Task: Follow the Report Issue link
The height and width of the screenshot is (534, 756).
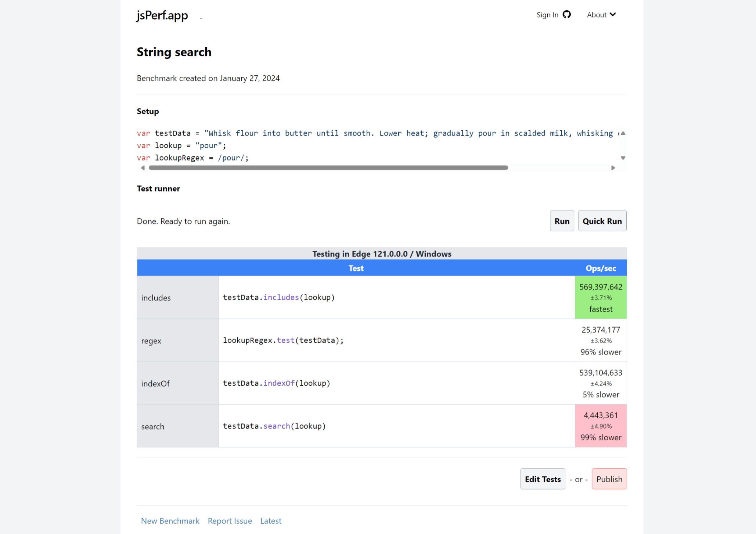Action: coord(230,521)
